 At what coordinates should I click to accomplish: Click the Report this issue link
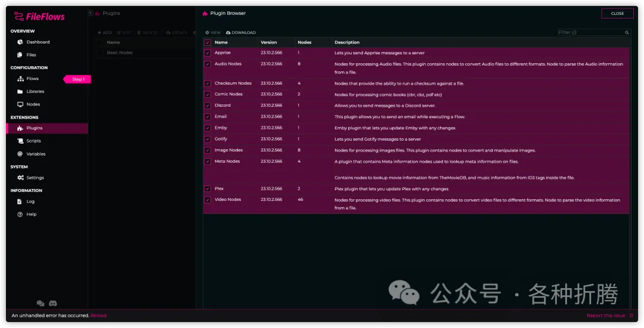pyautogui.click(x=605, y=315)
